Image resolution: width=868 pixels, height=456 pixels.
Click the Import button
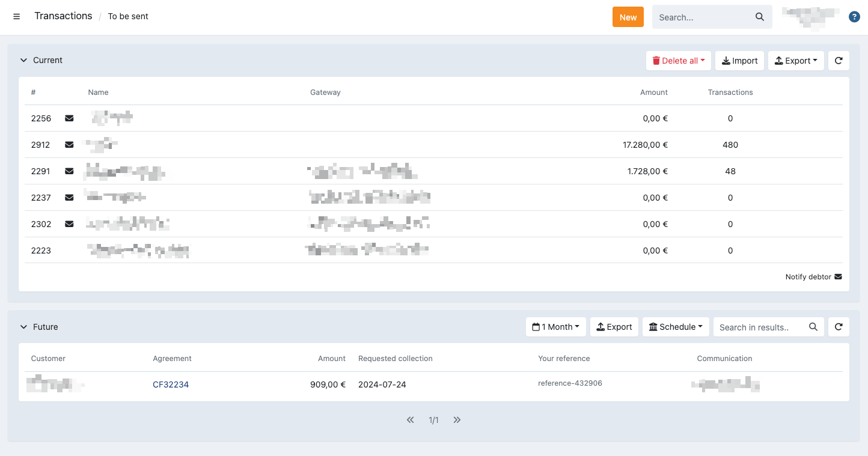pos(739,61)
